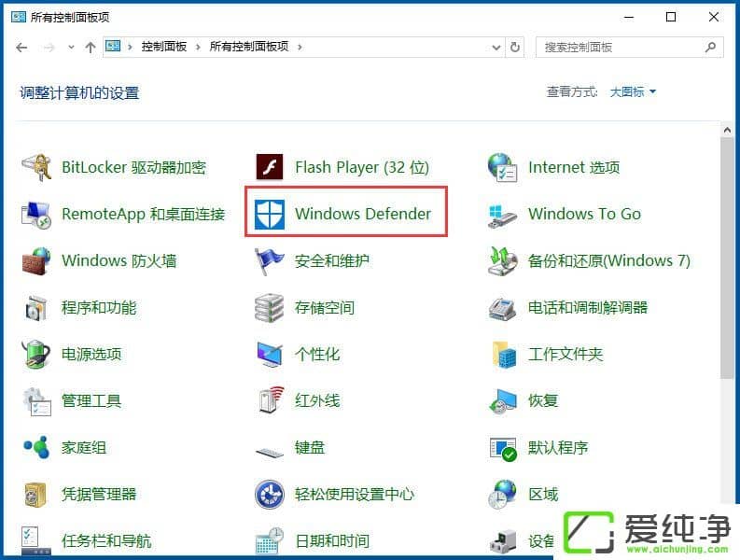This screenshot has height=560, width=740.
Task: Click the 日期和时间 calendar icon
Action: click(x=269, y=540)
